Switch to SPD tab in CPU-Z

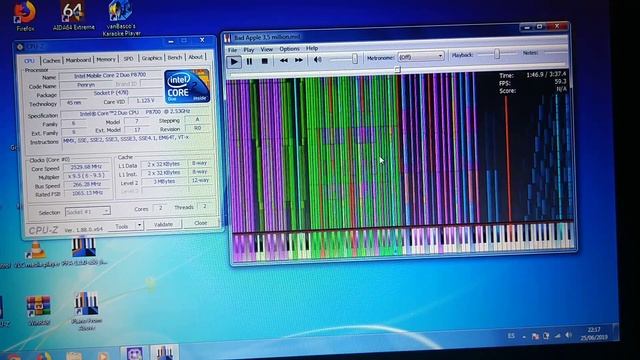click(x=129, y=59)
